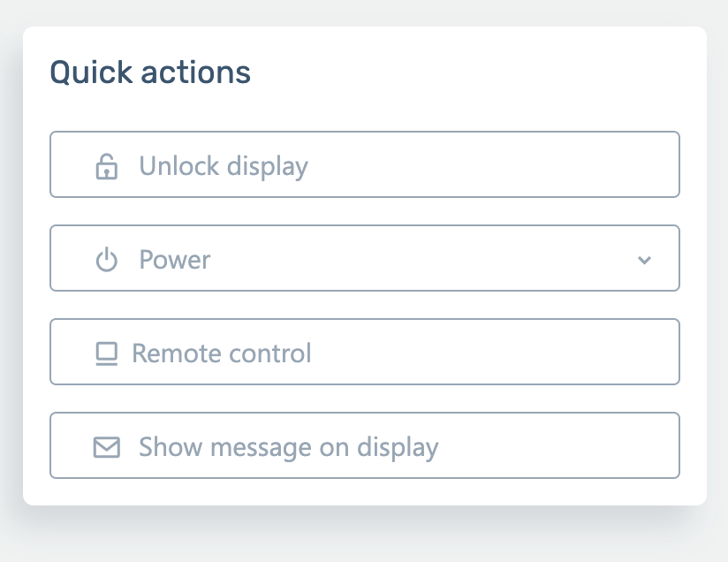728x562 pixels.
Task: Choose Show message on display
Action: [x=364, y=446]
